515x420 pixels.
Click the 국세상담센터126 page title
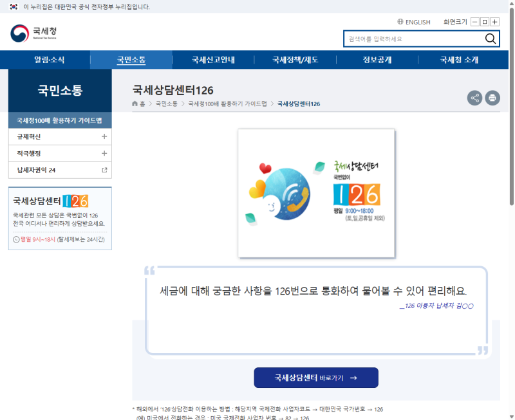click(x=173, y=90)
